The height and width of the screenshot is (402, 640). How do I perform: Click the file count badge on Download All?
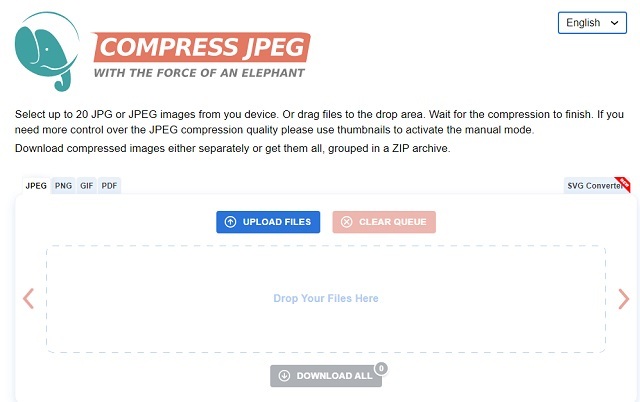pyautogui.click(x=380, y=368)
